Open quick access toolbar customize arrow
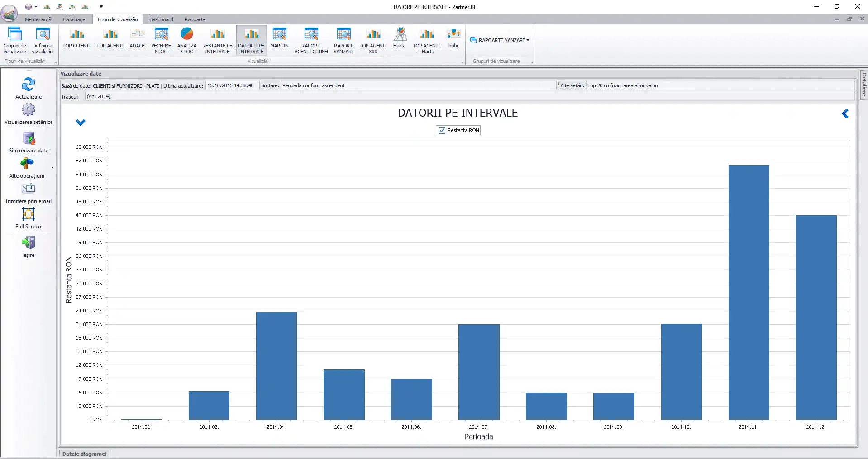The height and width of the screenshot is (459, 868). click(x=101, y=7)
